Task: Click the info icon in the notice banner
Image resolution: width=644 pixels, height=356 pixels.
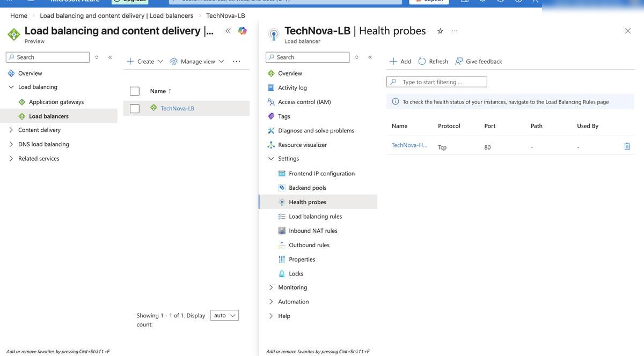Action: pos(396,101)
